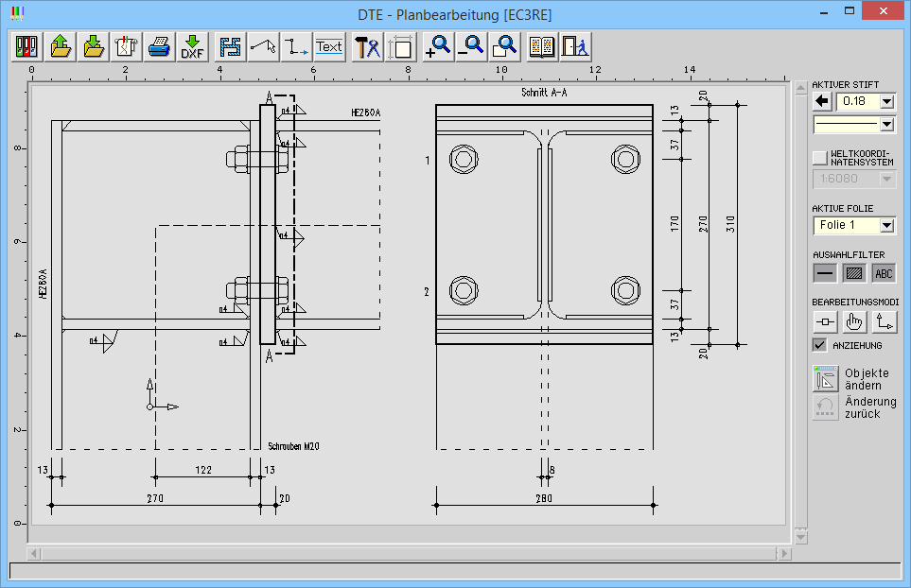Open the help book icon
Image resolution: width=911 pixels, height=588 pixels.
point(542,46)
